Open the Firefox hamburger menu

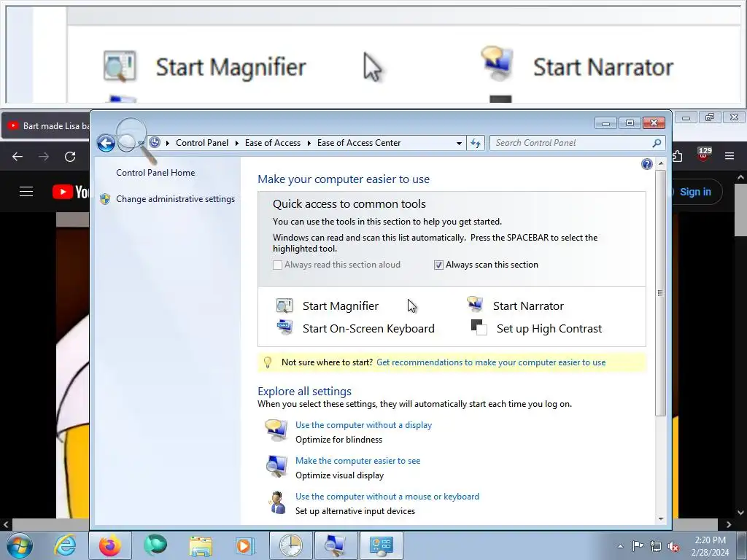click(729, 156)
